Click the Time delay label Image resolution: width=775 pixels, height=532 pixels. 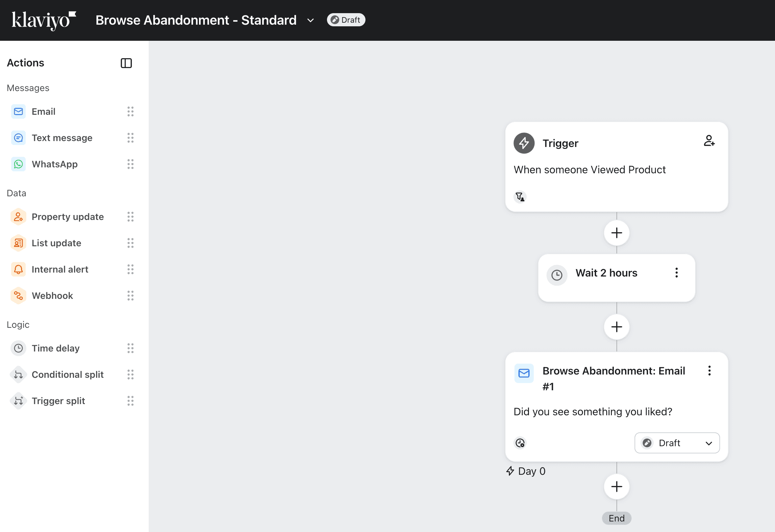tap(56, 348)
